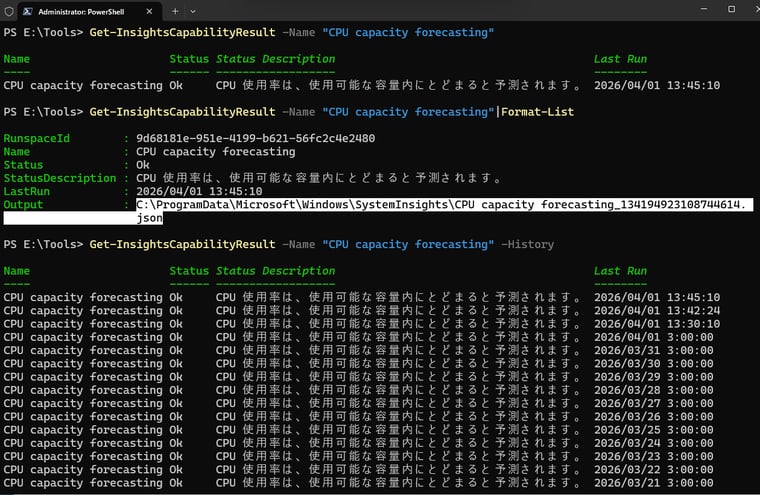The height and width of the screenshot is (495, 760).
Task: Click history timestamp 2026/04/01 13:30:10
Action: coord(657,323)
